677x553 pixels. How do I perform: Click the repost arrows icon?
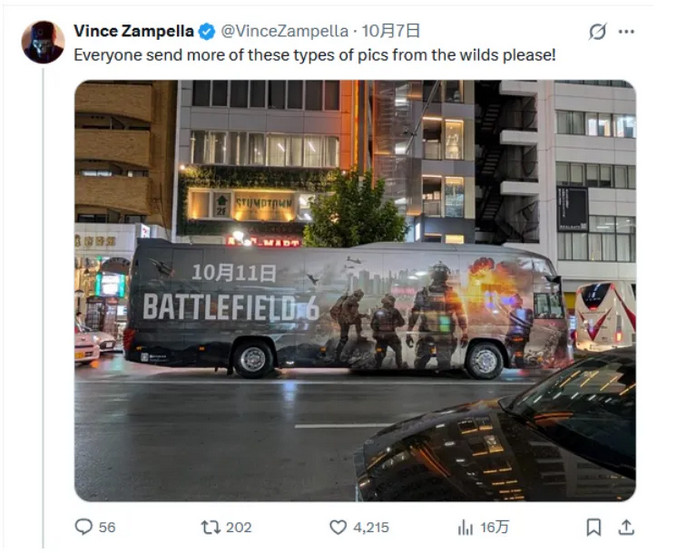click(211, 527)
